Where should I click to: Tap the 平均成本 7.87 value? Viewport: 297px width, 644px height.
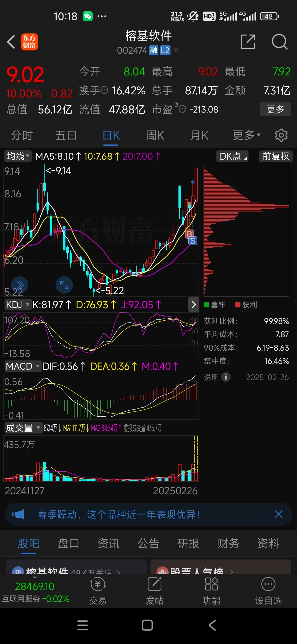click(282, 334)
